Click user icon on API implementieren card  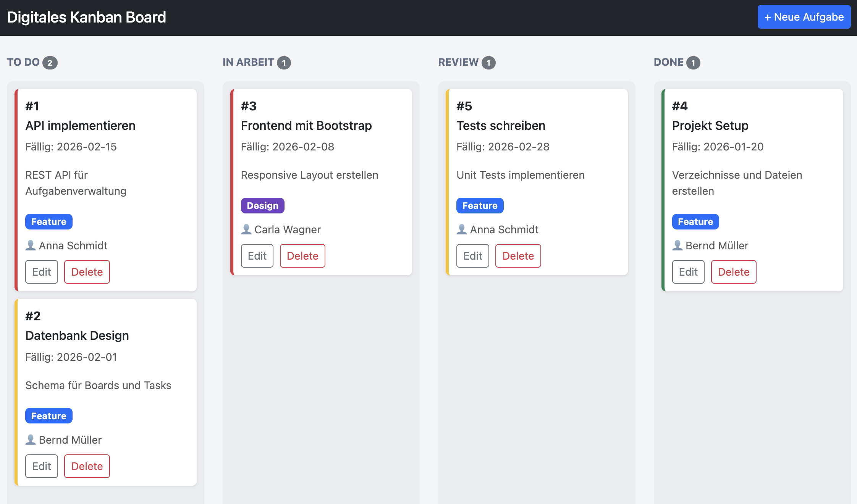(x=31, y=246)
